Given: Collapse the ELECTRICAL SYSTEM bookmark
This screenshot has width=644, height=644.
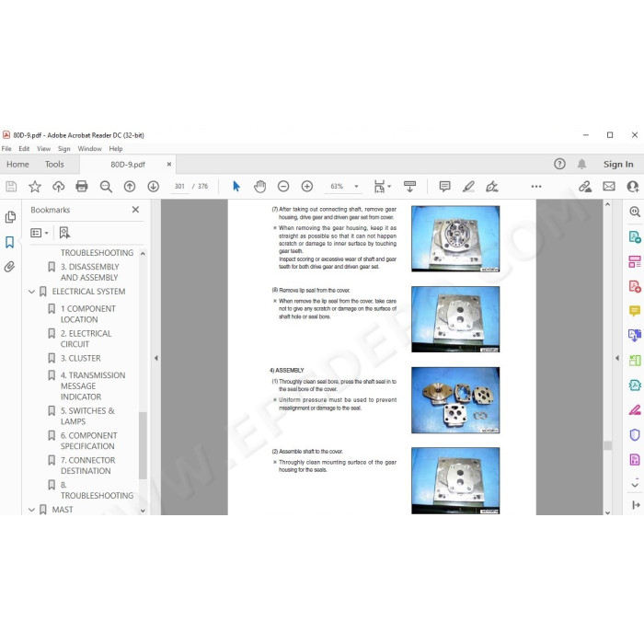Looking at the screenshot, I should 31,292.
